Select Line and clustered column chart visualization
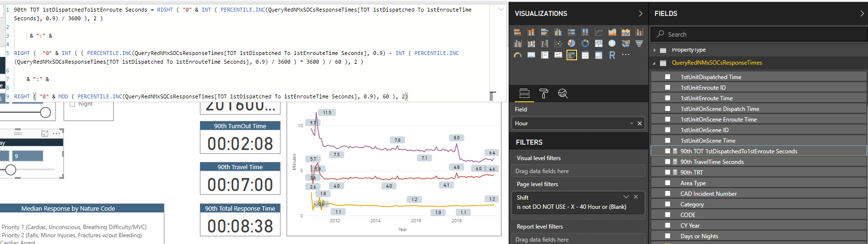The height and width of the screenshot is (244, 868). pos(517,43)
